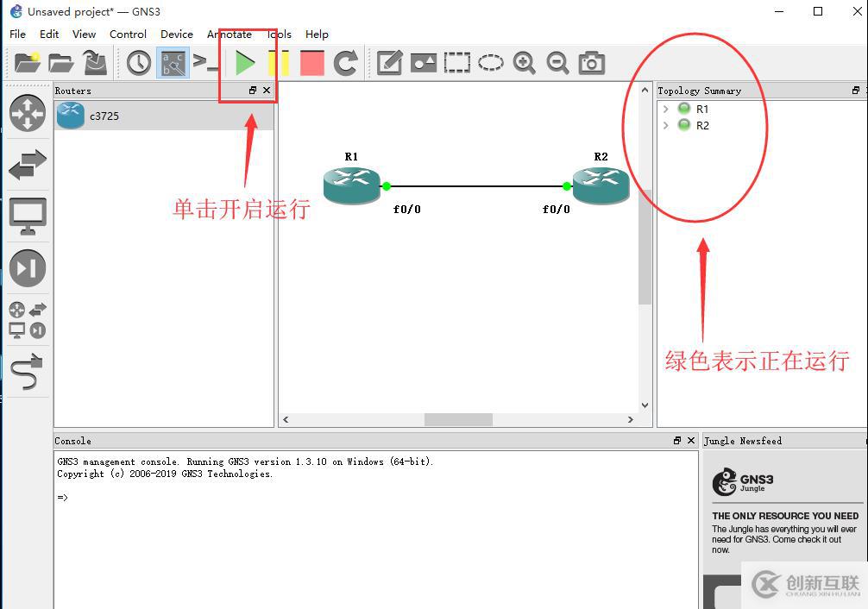Click THE ONLY RESOURCE YOU NEED headline
The width and height of the screenshot is (868, 609).
[785, 516]
